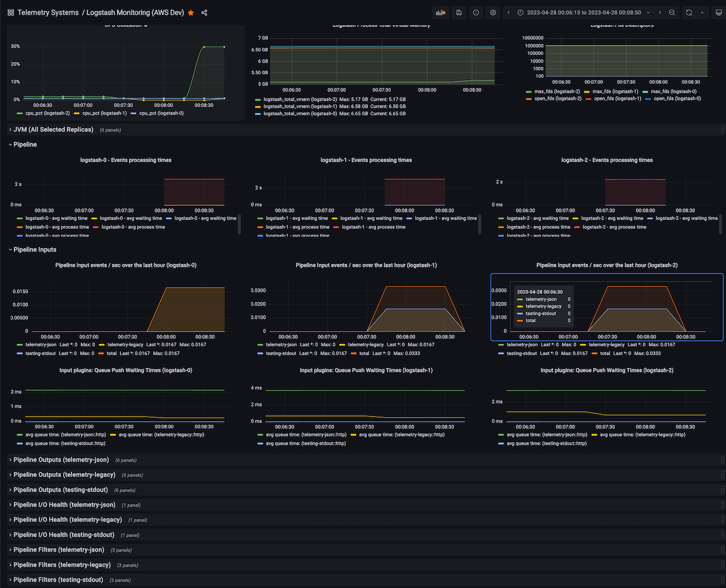Open logstash-2 - Events processing times panel title

607,160
